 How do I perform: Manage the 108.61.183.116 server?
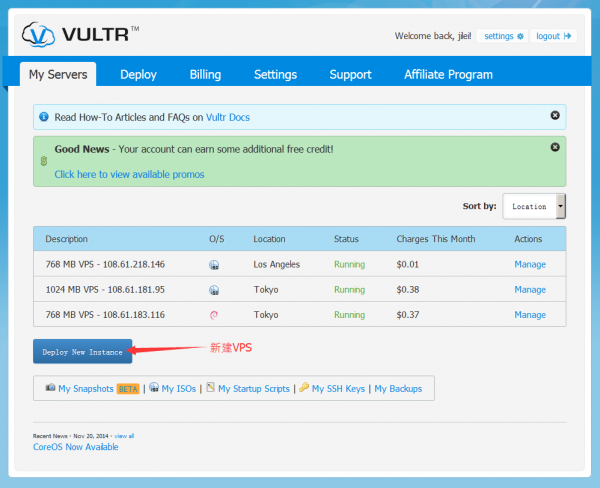click(530, 315)
